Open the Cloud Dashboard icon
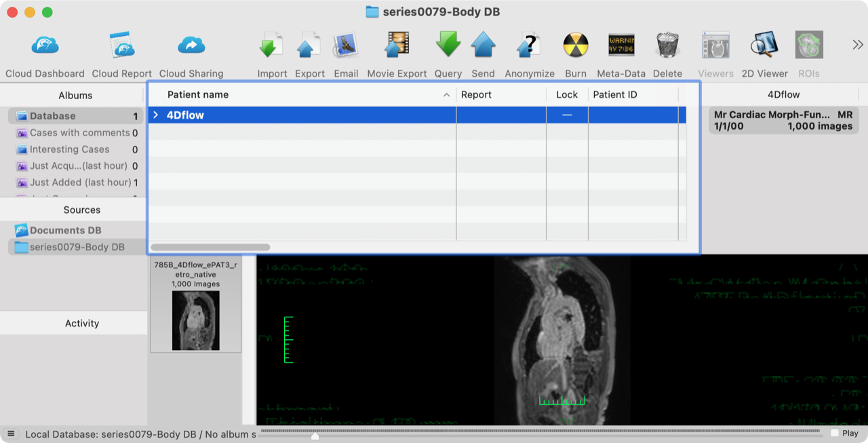The width and height of the screenshot is (868, 443). click(x=45, y=46)
